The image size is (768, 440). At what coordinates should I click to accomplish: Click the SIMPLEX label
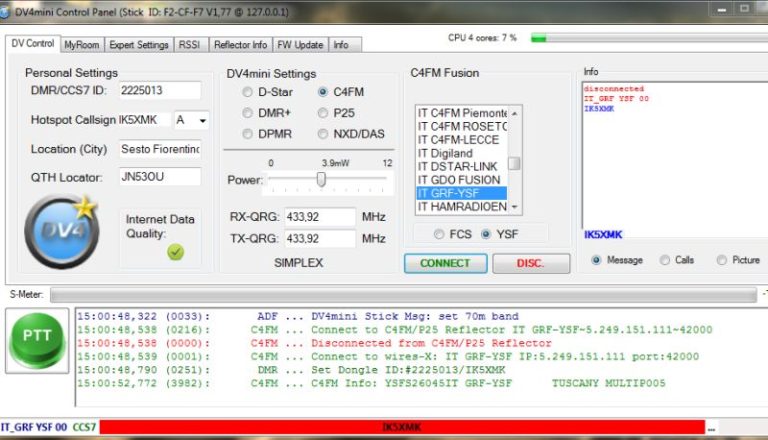click(x=298, y=263)
